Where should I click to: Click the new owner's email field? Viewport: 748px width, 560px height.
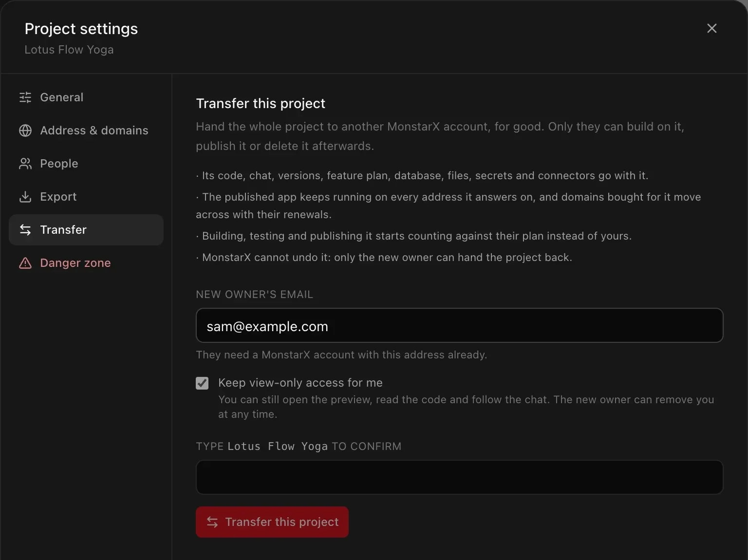coord(459,325)
